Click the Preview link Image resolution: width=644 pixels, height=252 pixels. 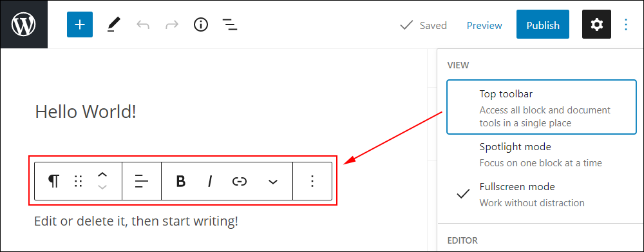pyautogui.click(x=484, y=26)
